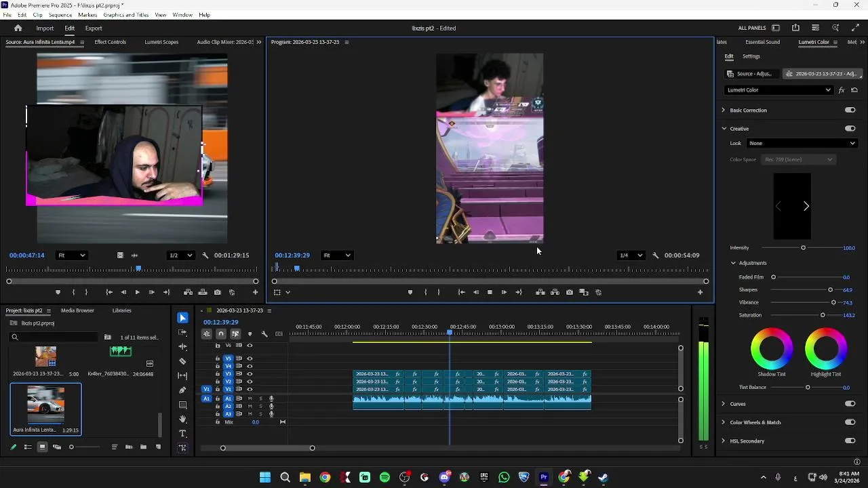This screenshot has width=868, height=488.
Task: Click the Shadow Tint color wheel
Action: (772, 348)
